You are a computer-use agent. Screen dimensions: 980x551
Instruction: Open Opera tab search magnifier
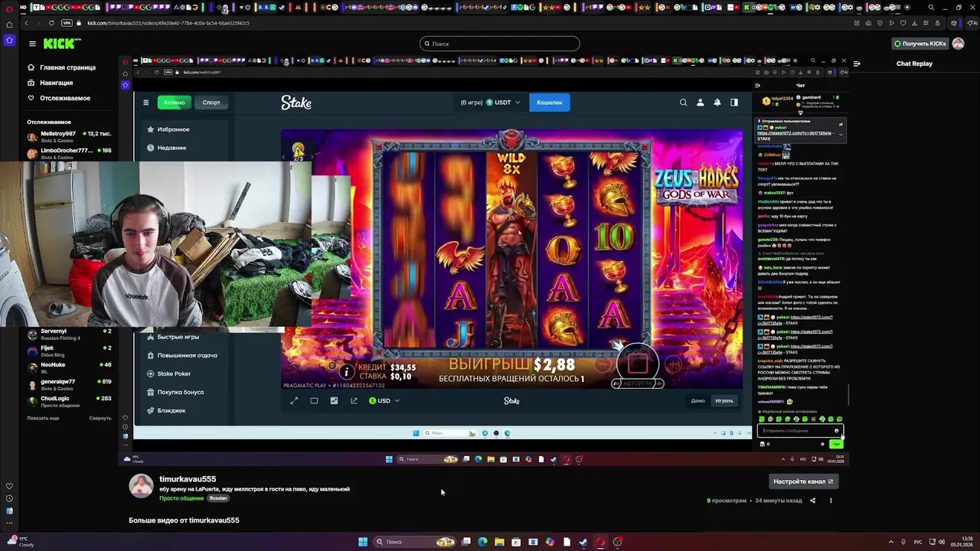[931, 8]
